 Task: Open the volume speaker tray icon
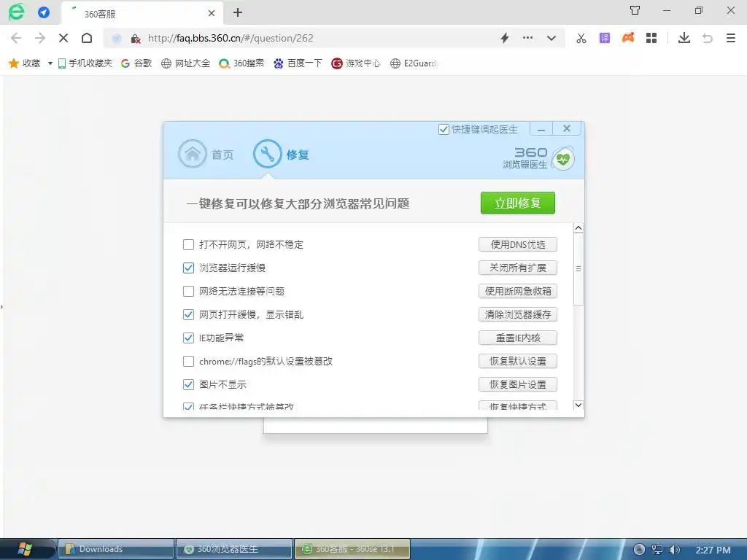675,550
